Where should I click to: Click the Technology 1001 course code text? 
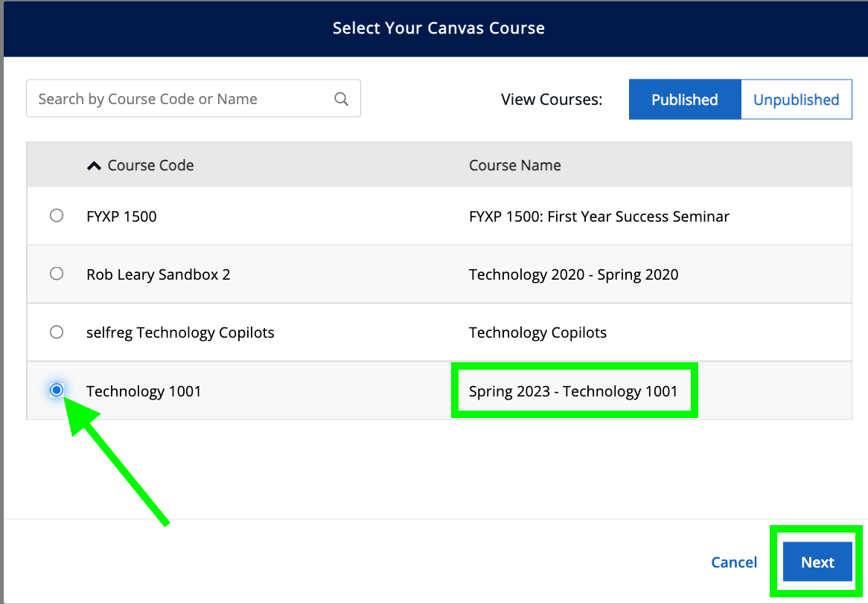coord(144,391)
